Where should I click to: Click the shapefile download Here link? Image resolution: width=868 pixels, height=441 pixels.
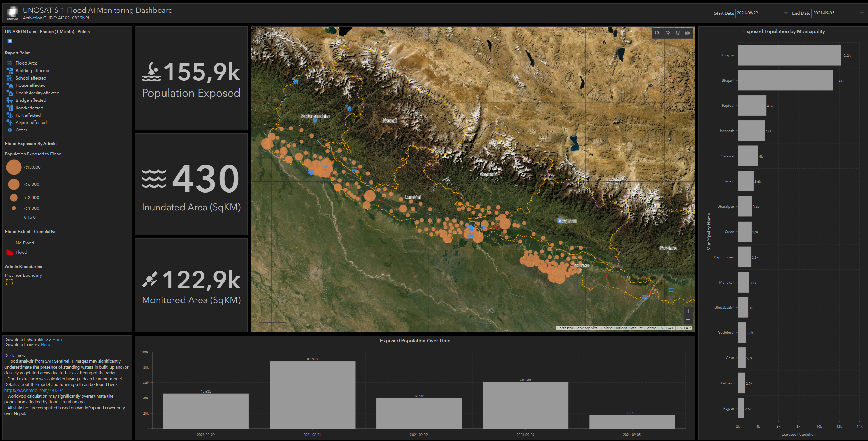coord(57,340)
